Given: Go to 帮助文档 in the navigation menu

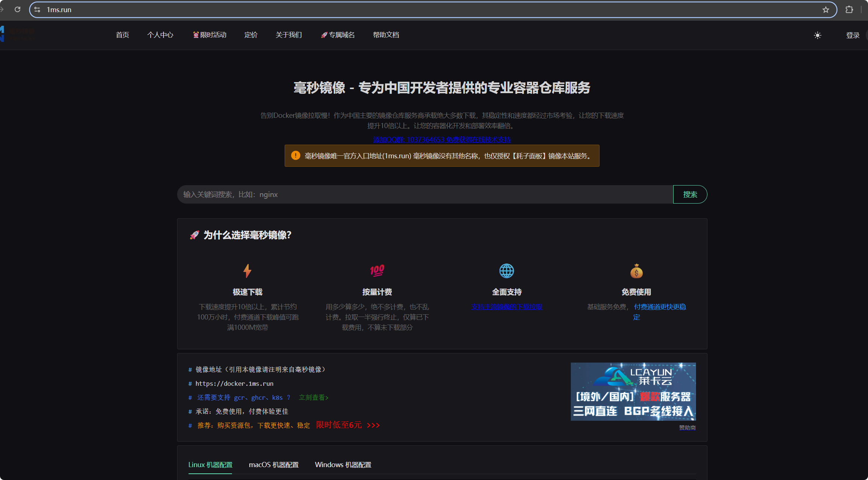Looking at the screenshot, I should click(386, 35).
